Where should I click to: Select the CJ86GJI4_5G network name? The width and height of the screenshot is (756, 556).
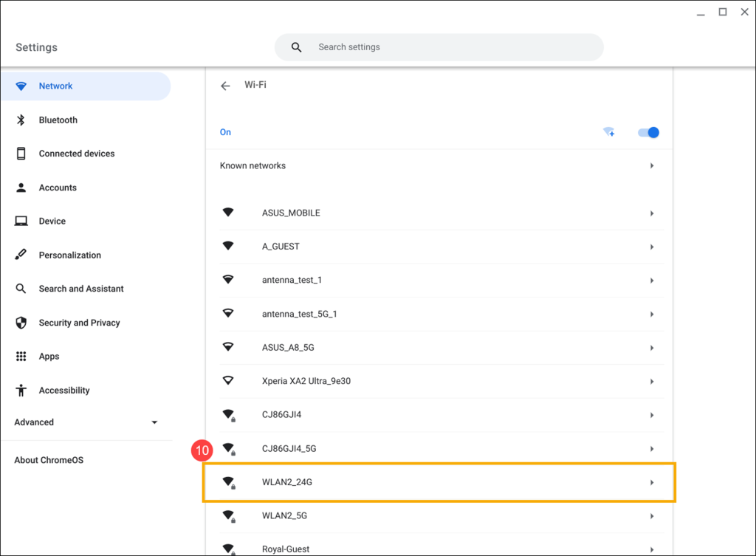click(x=289, y=448)
